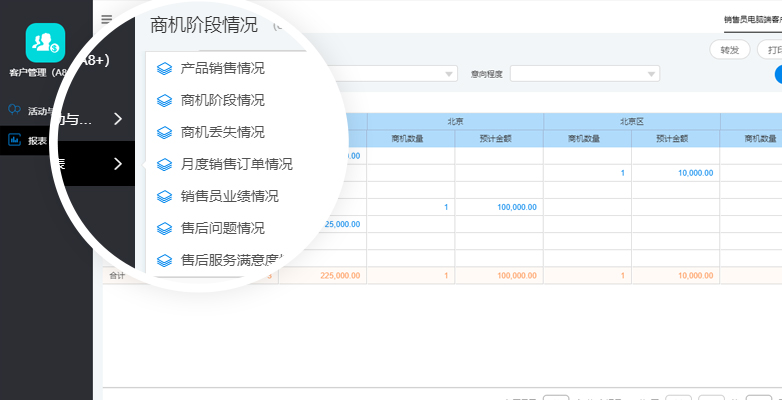782x400 pixels.
Task: Open the 月度销售订单情况 report entry
Action: (x=236, y=164)
